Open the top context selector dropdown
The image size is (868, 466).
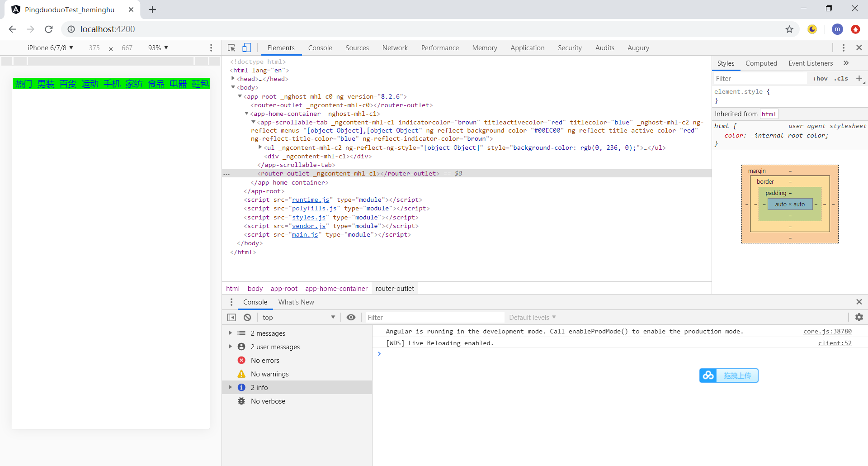[299, 318]
